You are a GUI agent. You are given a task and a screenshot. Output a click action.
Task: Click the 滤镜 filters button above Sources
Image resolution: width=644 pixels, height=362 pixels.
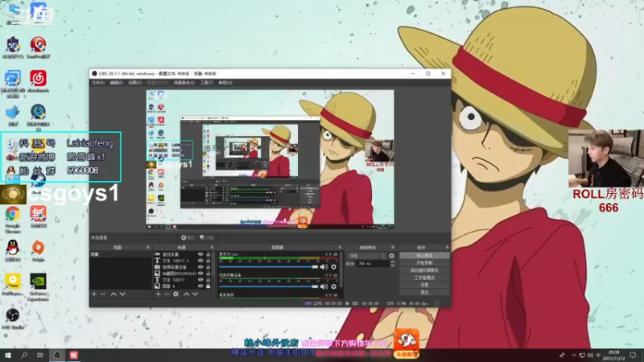pyautogui.click(x=207, y=237)
